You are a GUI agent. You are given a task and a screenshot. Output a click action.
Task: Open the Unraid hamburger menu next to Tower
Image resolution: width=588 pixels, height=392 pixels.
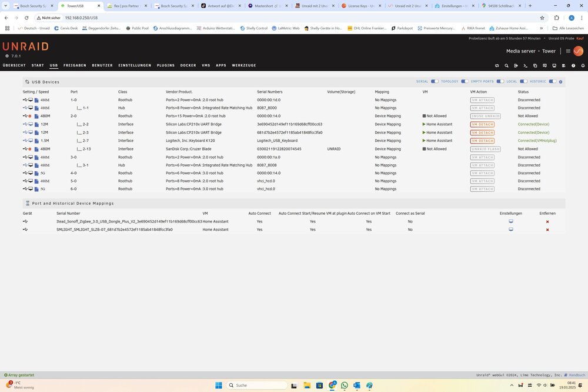coord(568,51)
